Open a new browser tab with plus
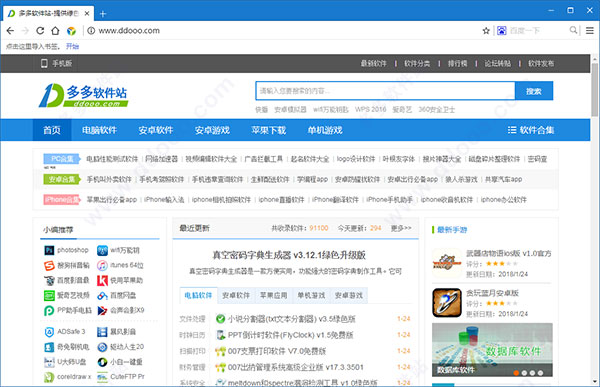This screenshot has height=387, width=600. pos(103,14)
